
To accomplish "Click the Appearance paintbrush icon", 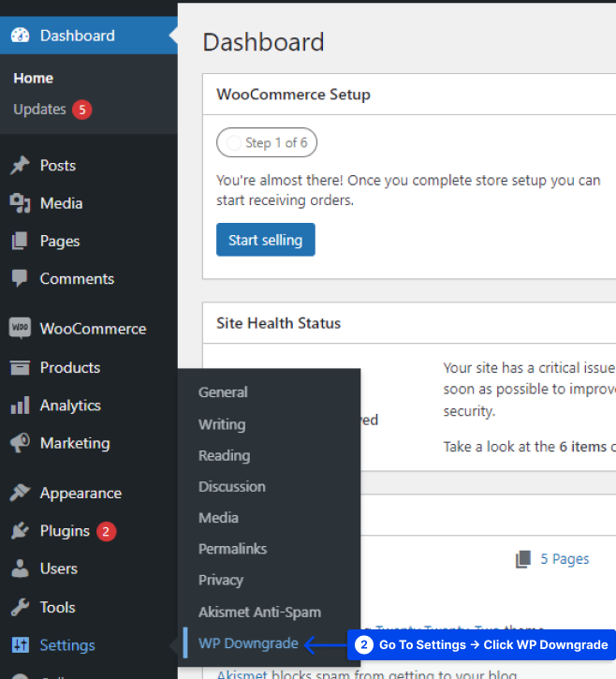I will point(20,493).
